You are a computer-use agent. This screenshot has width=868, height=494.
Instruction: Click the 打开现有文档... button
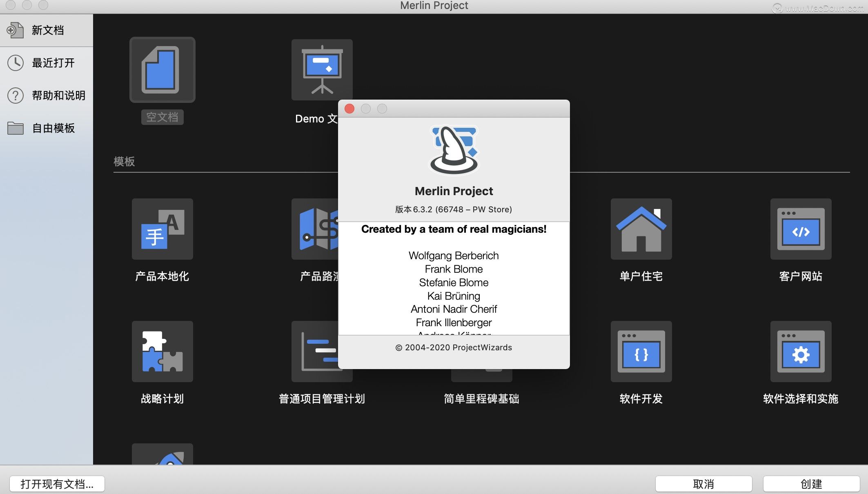pyautogui.click(x=57, y=484)
